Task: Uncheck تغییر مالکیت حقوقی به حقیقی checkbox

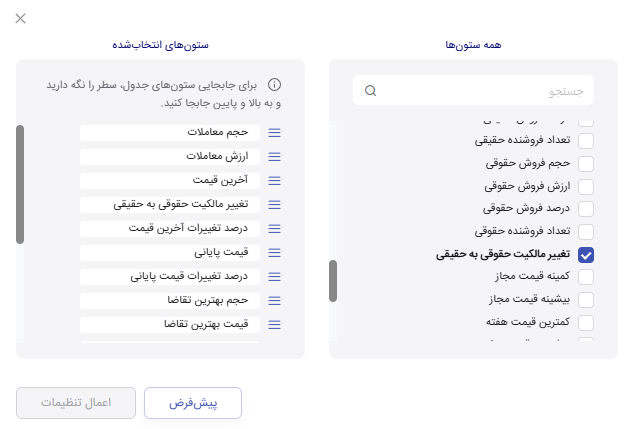Action: [x=586, y=255]
